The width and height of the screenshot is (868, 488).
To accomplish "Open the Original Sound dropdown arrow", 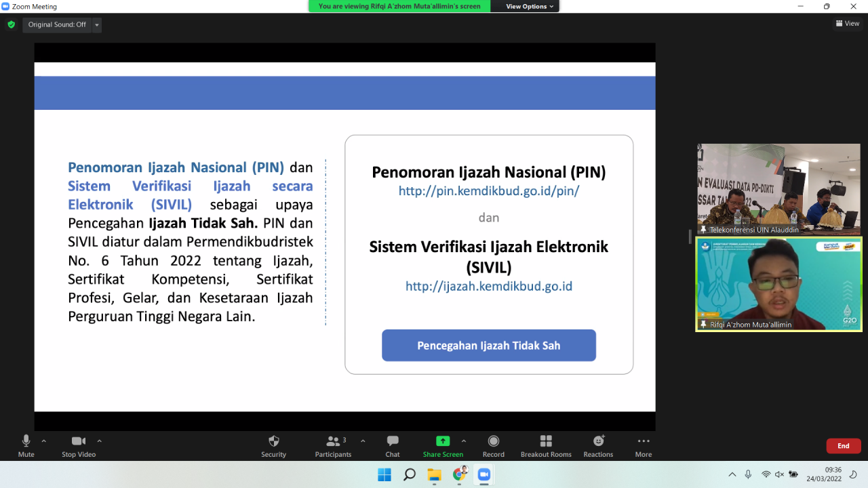I will click(97, 25).
